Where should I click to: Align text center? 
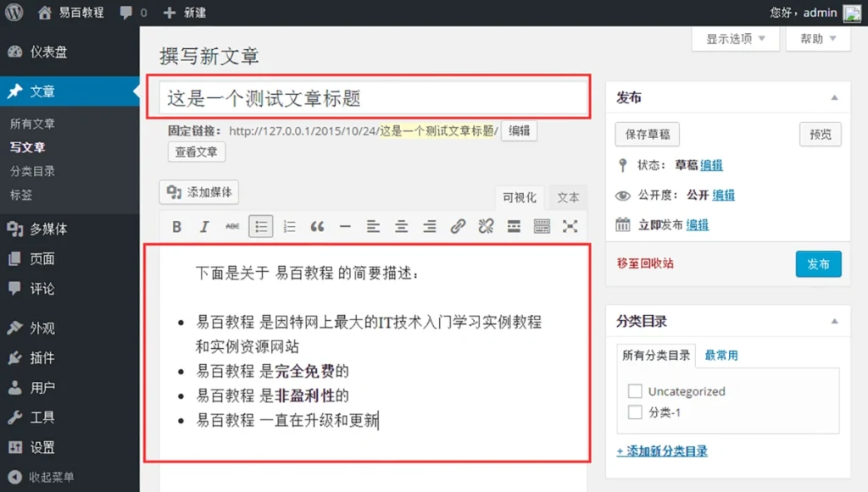click(x=401, y=227)
